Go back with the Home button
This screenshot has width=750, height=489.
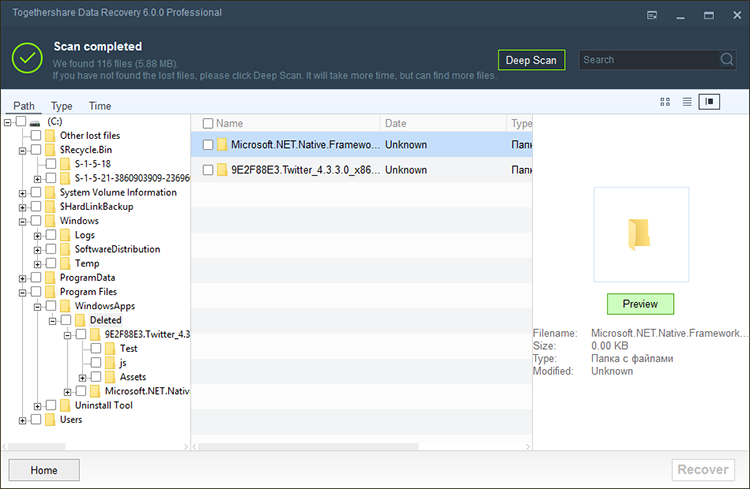(44, 470)
